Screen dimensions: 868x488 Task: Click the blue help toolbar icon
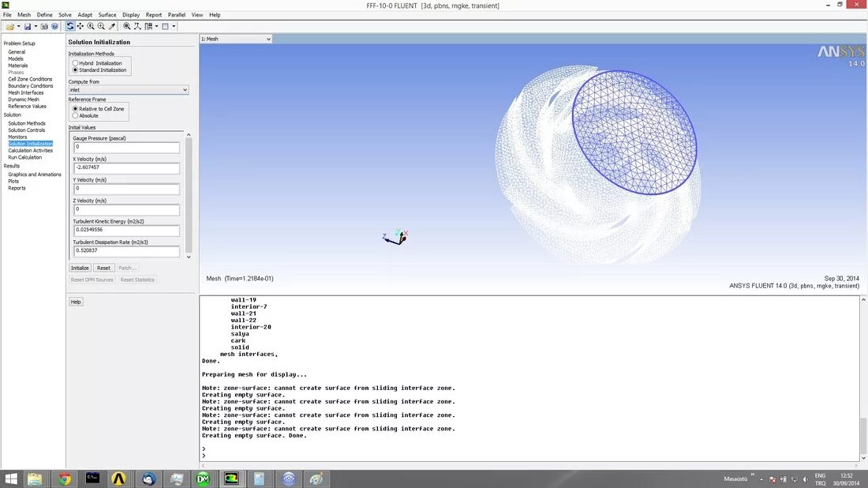coord(54,26)
